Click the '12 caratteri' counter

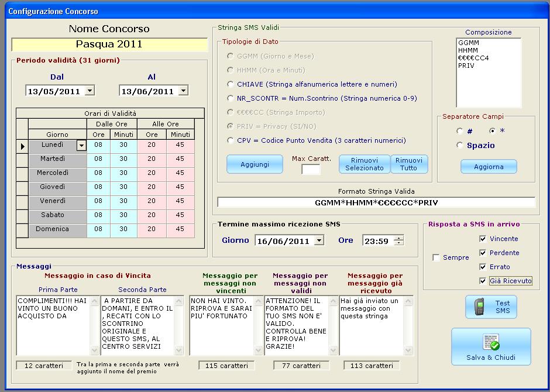(x=44, y=366)
